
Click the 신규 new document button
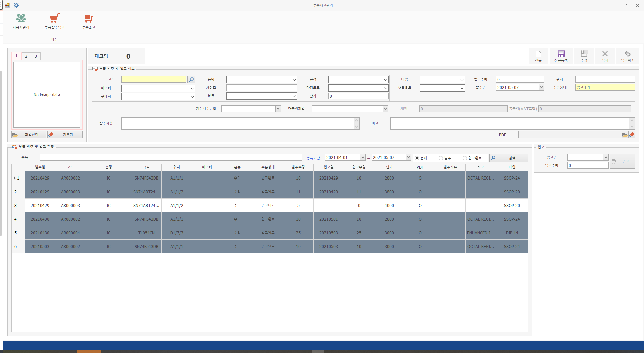coord(538,56)
